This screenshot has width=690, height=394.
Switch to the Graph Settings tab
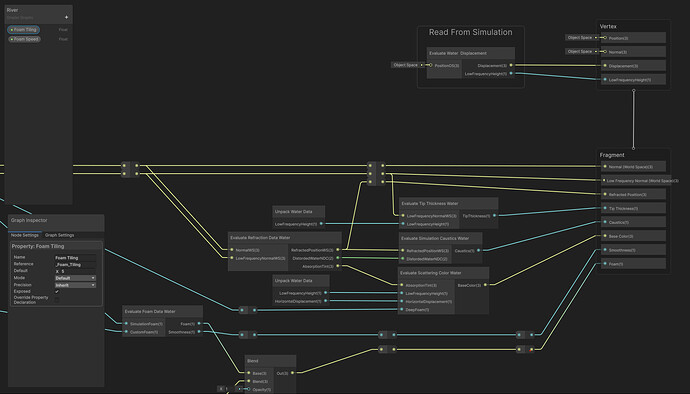pos(59,235)
